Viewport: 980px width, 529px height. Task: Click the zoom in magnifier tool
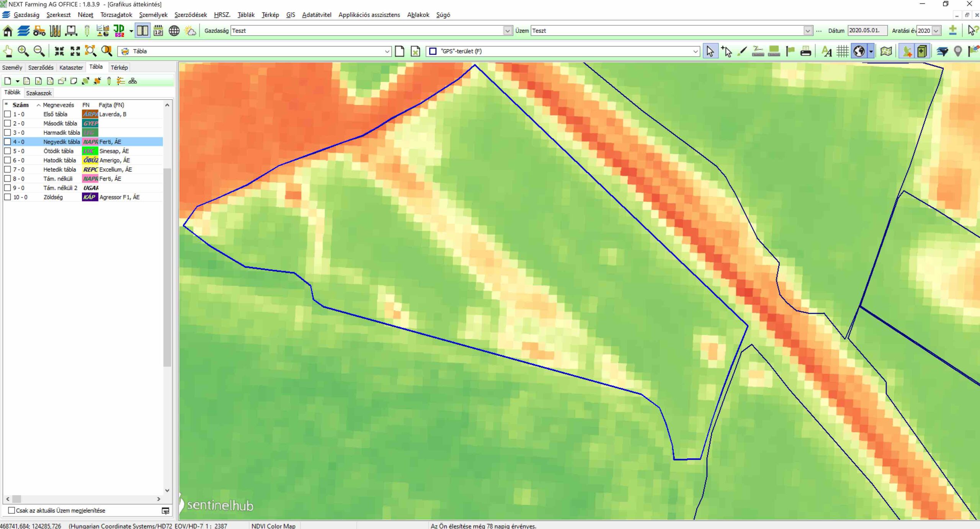[x=23, y=51]
